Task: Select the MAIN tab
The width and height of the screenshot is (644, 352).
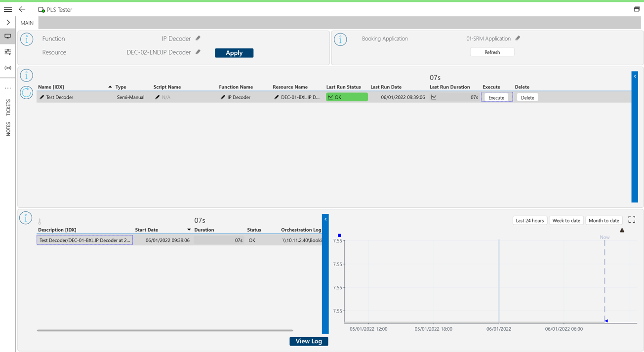Action: (27, 23)
